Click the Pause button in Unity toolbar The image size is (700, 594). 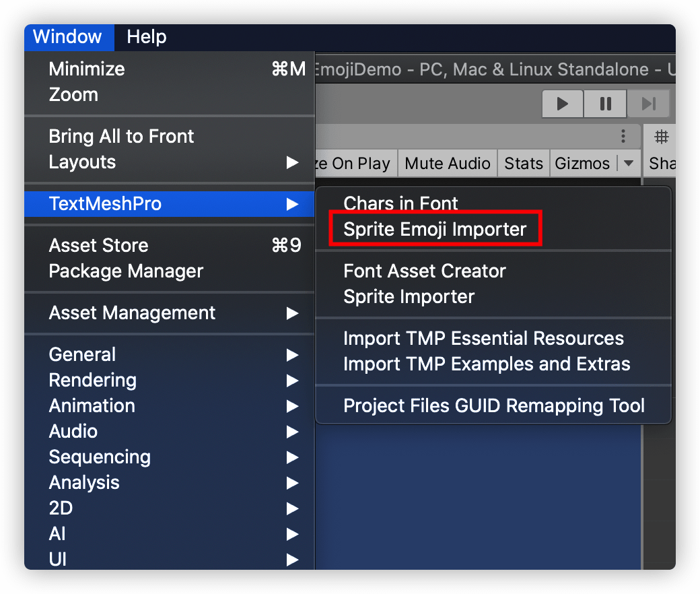605,104
